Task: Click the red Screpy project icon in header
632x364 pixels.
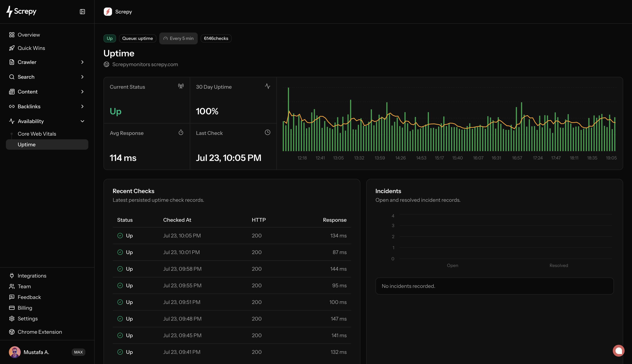Action: (x=108, y=12)
